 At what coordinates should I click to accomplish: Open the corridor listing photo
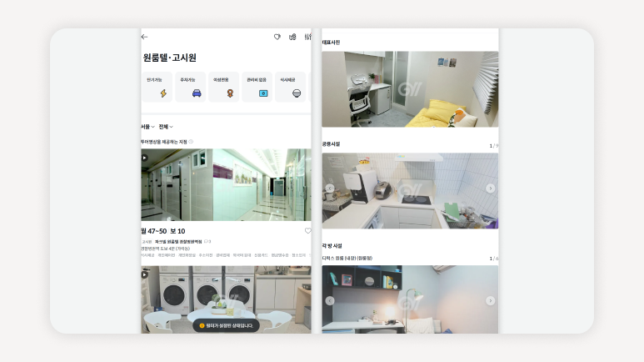click(x=227, y=184)
